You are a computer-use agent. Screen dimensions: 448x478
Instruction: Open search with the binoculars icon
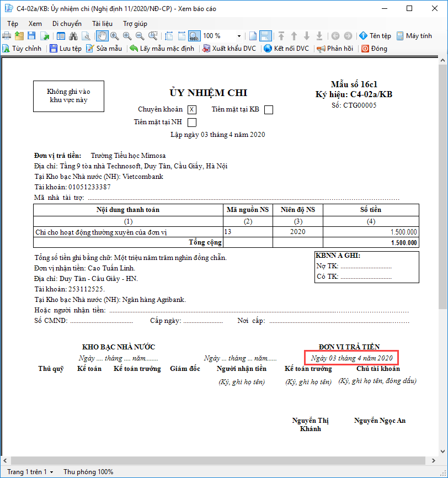pyautogui.click(x=73, y=36)
